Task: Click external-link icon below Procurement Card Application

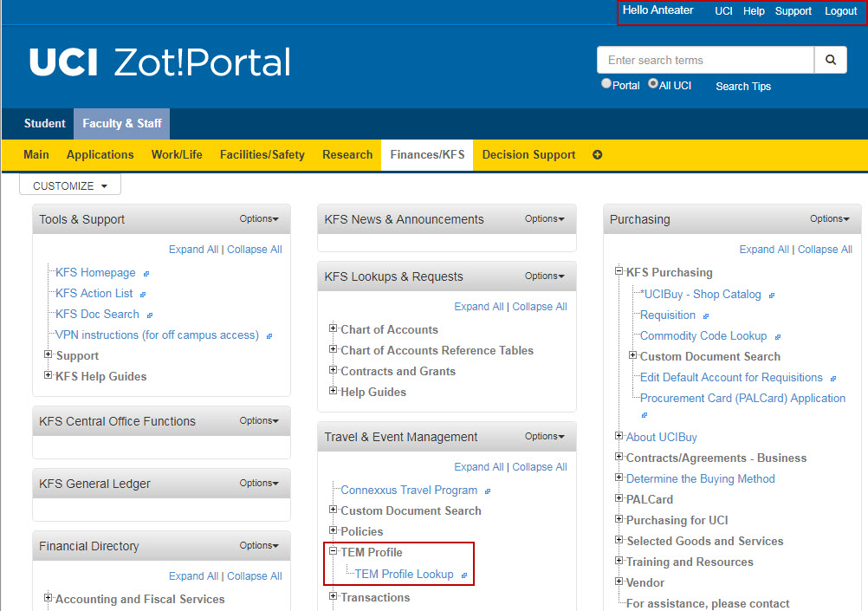Action: coord(645,415)
